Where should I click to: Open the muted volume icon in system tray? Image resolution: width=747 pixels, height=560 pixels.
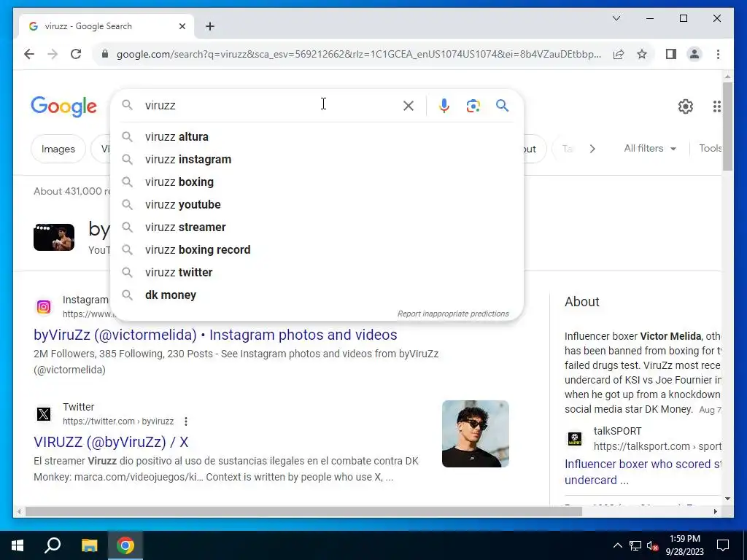653,545
